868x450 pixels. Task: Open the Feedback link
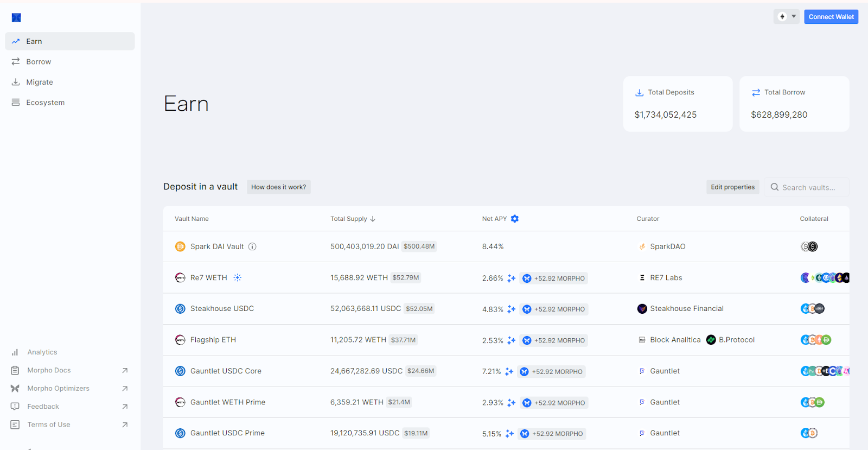pyautogui.click(x=43, y=407)
